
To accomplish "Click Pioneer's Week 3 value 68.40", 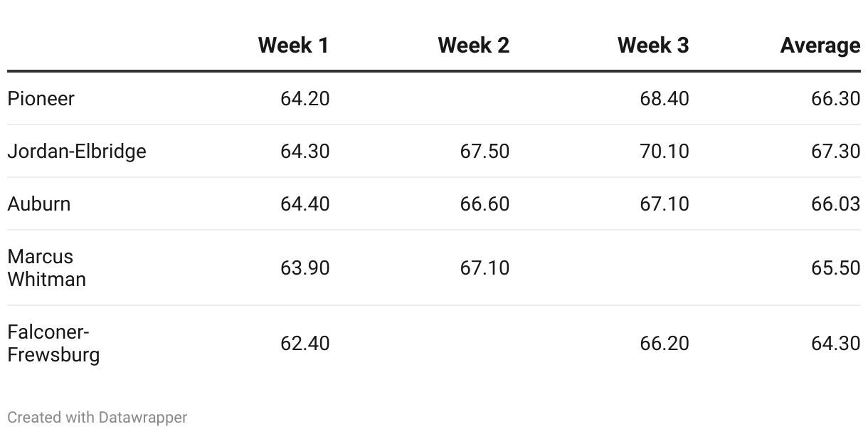I will tap(665, 99).
